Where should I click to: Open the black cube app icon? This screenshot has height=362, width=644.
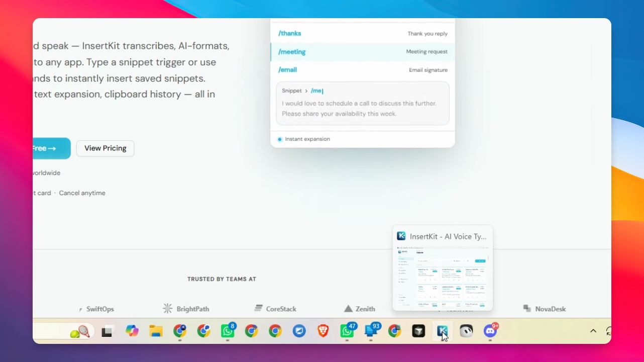click(418, 331)
